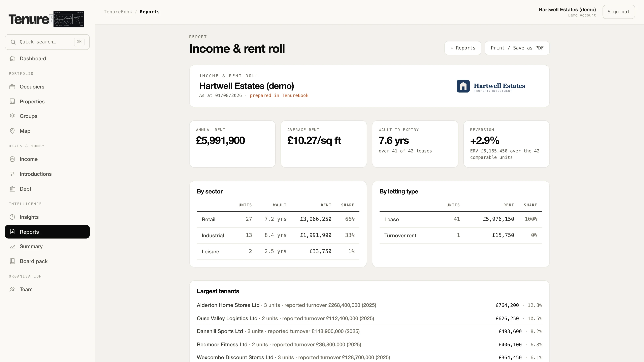Viewport: 644px width, 362px height.
Task: Click the WAULT column header in By sector
Action: coord(280,205)
